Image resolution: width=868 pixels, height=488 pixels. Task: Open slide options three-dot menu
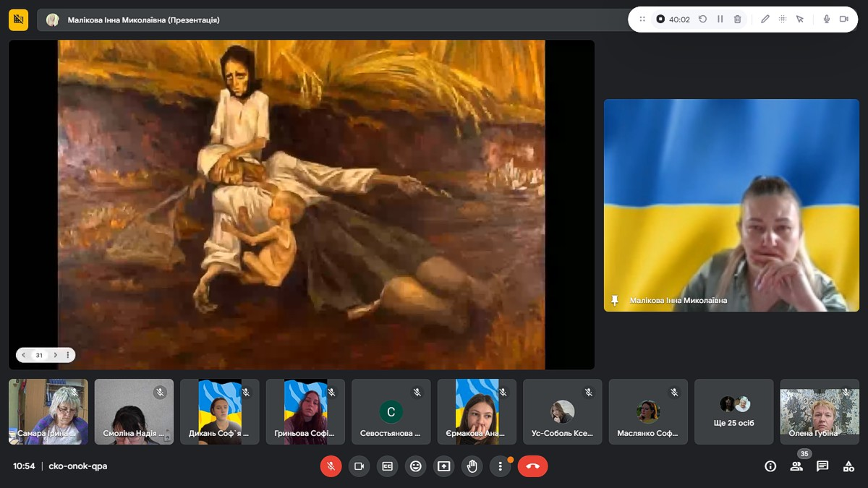(68, 355)
